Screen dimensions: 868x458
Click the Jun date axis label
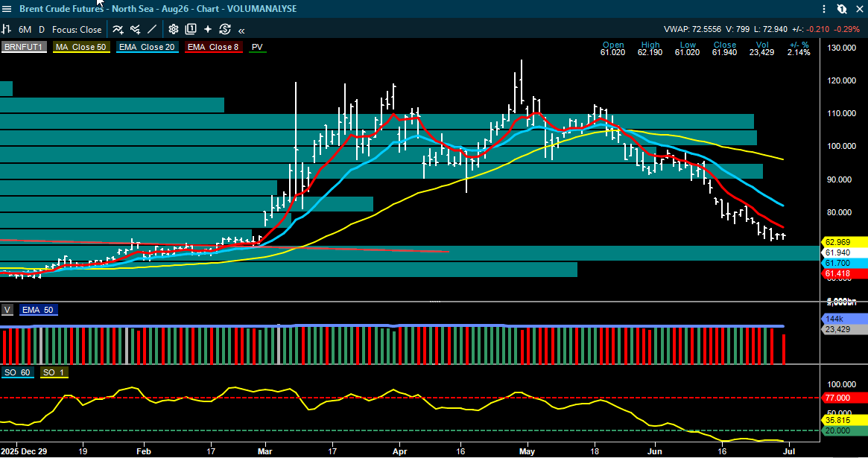[x=655, y=451]
